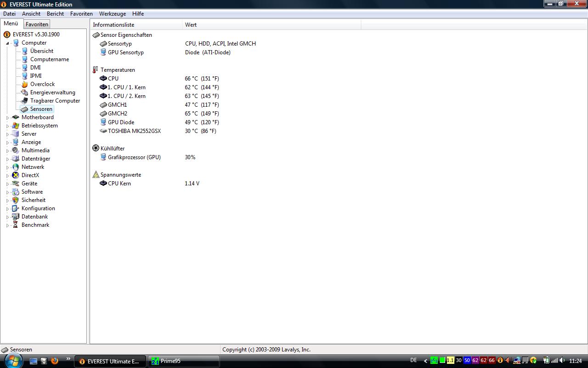Viewport: 588px width, 368px height.
Task: Click the Energieverwaltung icon
Action: [x=24, y=92]
